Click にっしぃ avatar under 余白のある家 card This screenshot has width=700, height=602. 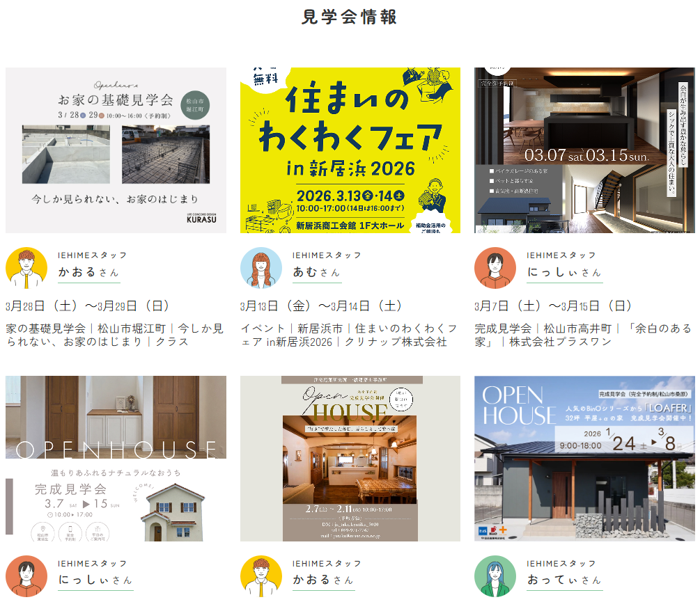coord(495,267)
